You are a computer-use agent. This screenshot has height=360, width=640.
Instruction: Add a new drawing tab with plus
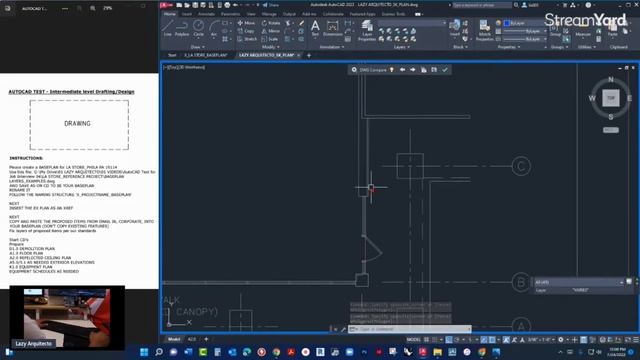click(x=309, y=55)
